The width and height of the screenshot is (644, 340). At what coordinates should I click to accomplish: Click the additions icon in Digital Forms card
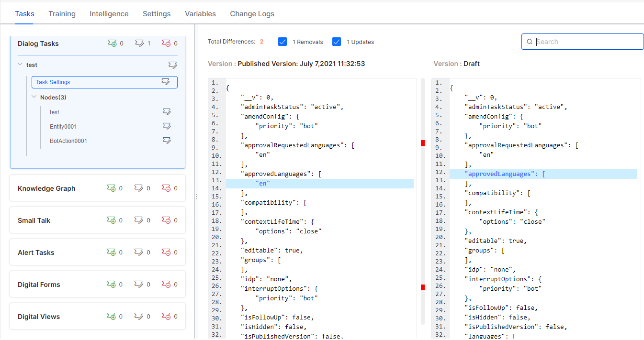(x=112, y=285)
